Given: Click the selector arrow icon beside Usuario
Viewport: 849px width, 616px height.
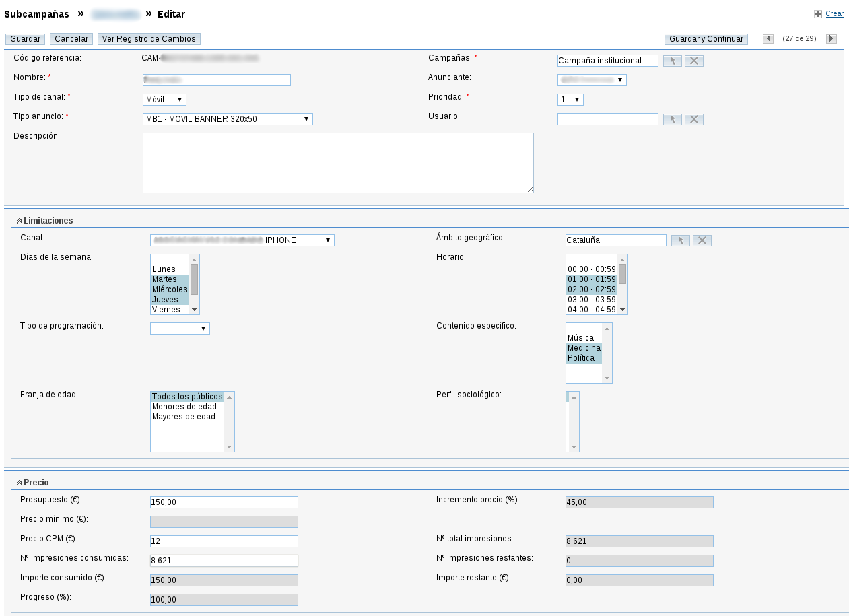Looking at the screenshot, I should point(672,119).
